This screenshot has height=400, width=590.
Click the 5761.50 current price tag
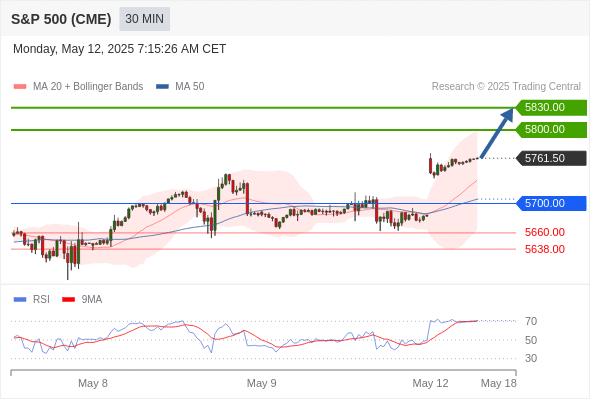click(x=551, y=158)
